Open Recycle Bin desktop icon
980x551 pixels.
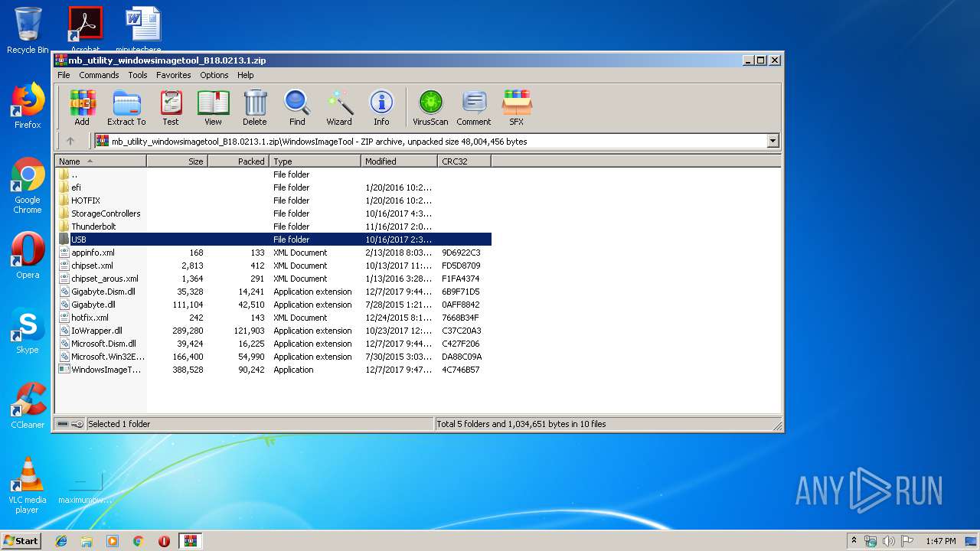coord(28,31)
